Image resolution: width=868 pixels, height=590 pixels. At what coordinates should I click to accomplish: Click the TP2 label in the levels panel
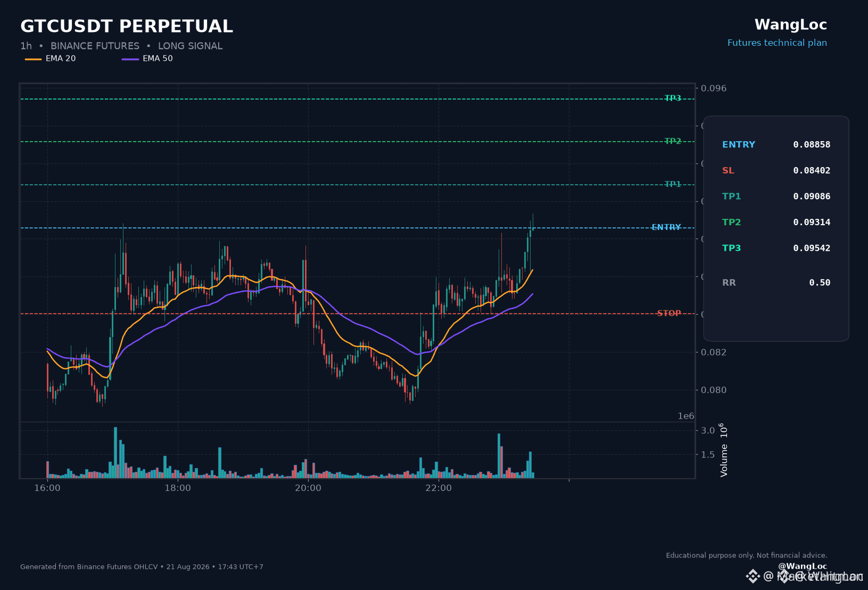732,222
